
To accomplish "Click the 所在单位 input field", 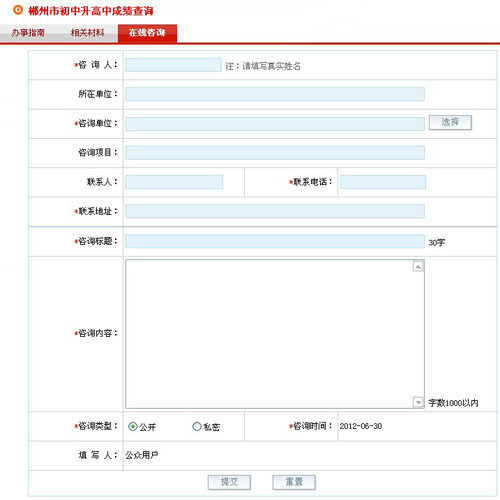I will tap(275, 94).
